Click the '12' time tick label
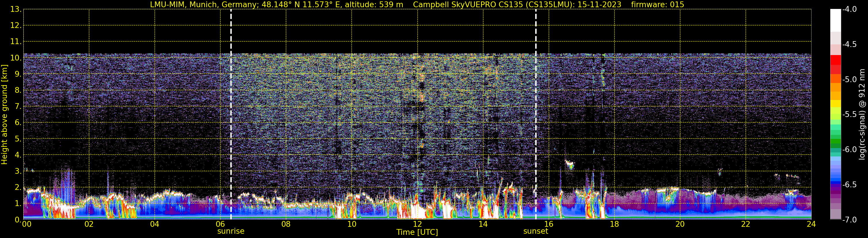 [417, 224]
